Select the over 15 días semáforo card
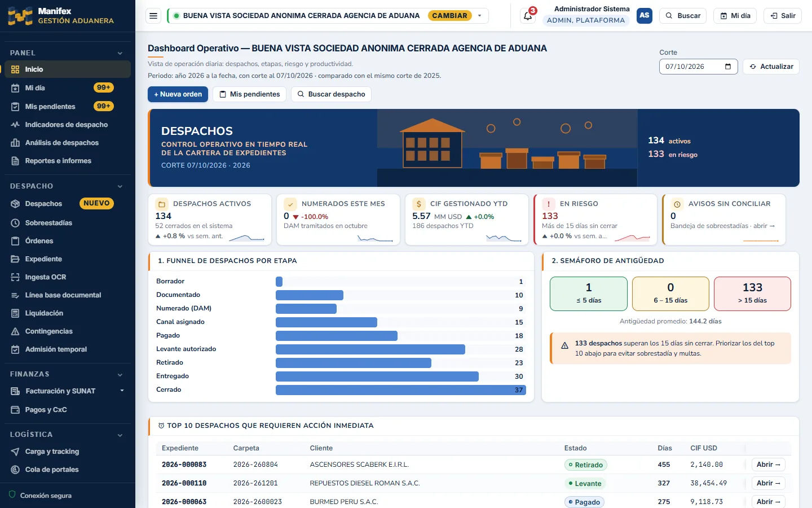The image size is (812, 508). [x=752, y=294]
